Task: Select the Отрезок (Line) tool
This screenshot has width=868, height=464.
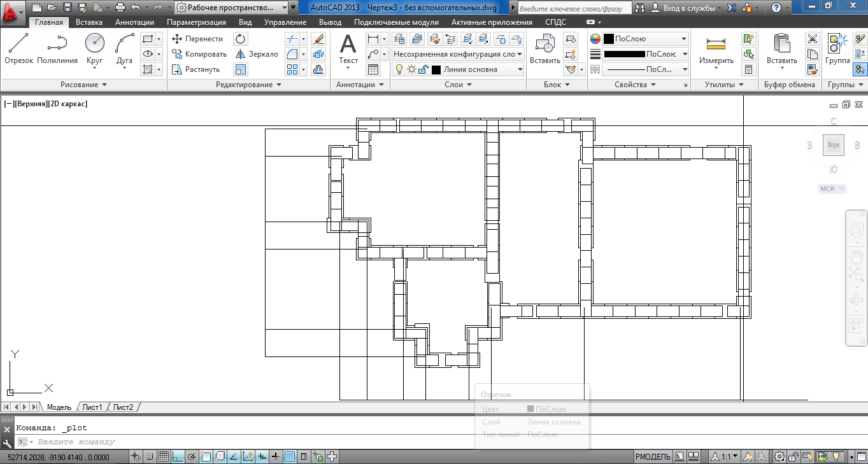Action: click(18, 49)
